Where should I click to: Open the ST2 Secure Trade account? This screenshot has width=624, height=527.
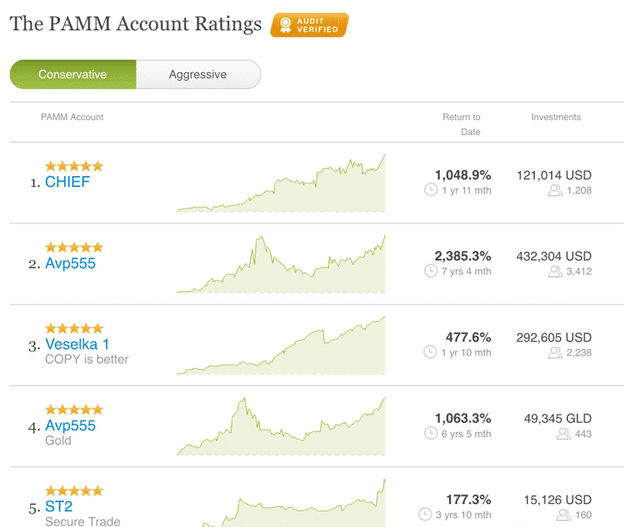[58, 507]
